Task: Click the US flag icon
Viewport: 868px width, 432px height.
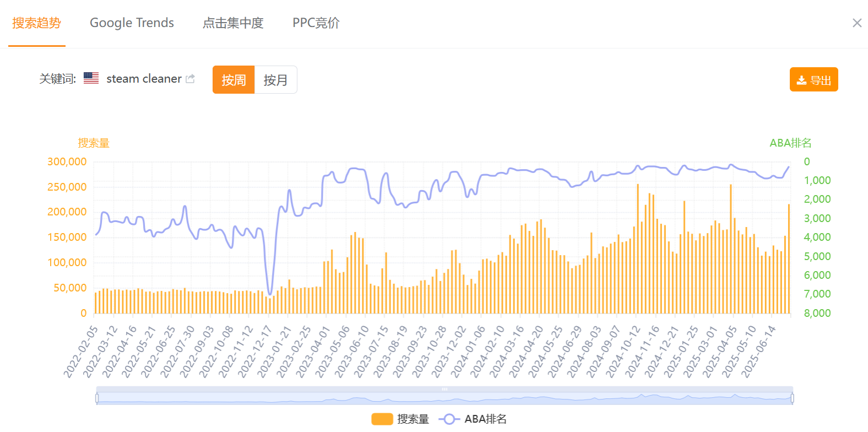Action: pos(91,78)
